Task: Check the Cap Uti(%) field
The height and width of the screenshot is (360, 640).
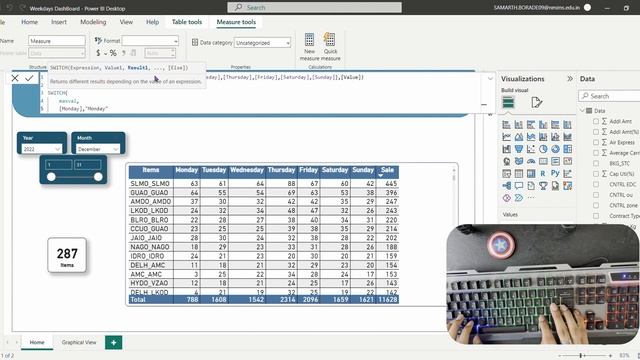Action: (596, 174)
